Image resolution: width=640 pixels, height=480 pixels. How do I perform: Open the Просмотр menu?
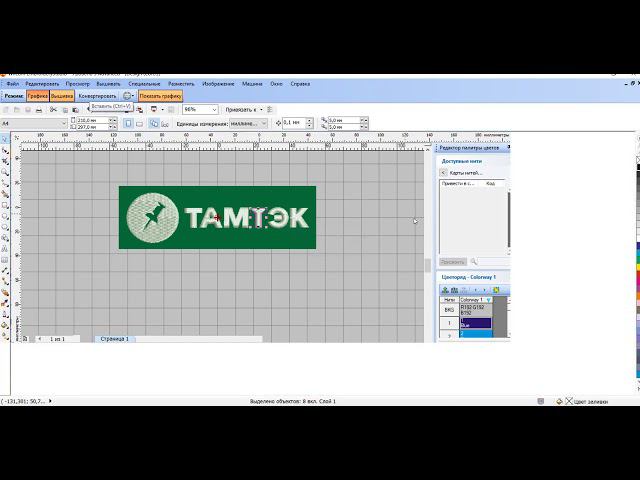[x=77, y=84]
